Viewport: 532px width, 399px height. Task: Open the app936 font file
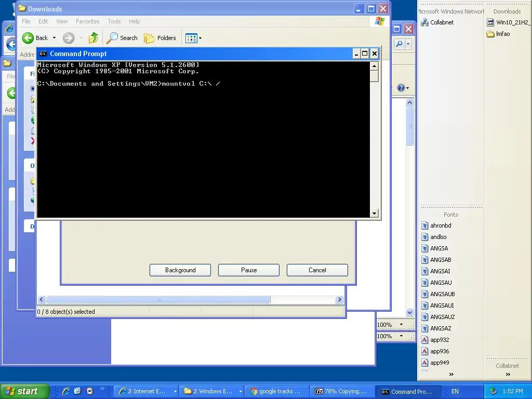pos(435,351)
